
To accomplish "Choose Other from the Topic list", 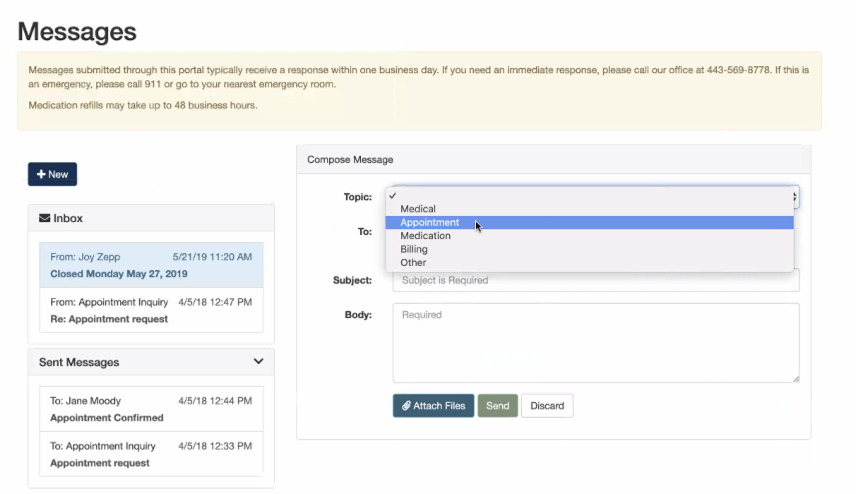I will (x=413, y=262).
